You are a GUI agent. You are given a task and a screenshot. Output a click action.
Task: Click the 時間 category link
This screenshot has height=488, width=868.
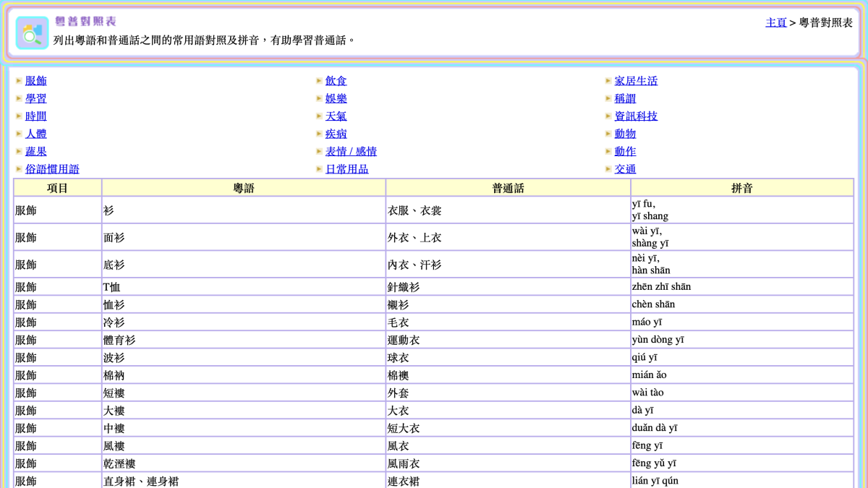pos(36,116)
